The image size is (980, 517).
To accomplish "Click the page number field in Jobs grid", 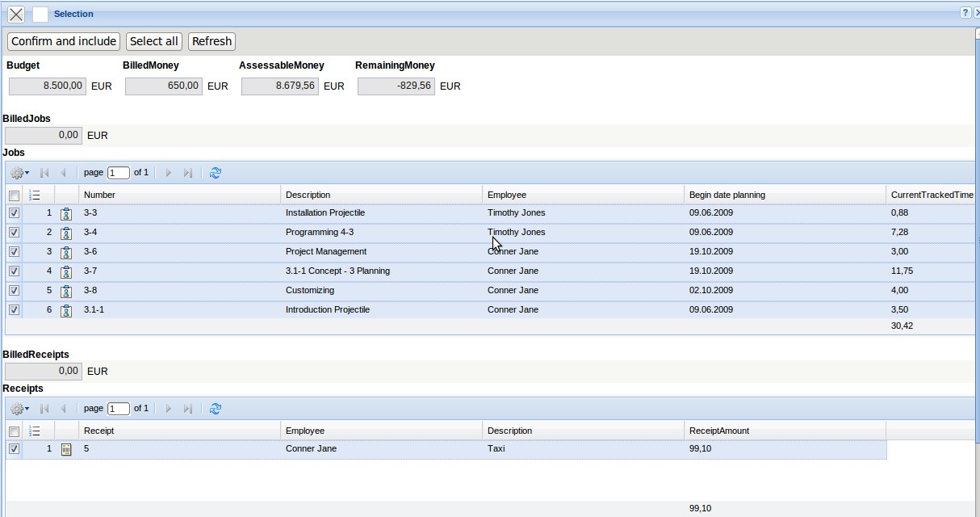I will pyautogui.click(x=118, y=173).
